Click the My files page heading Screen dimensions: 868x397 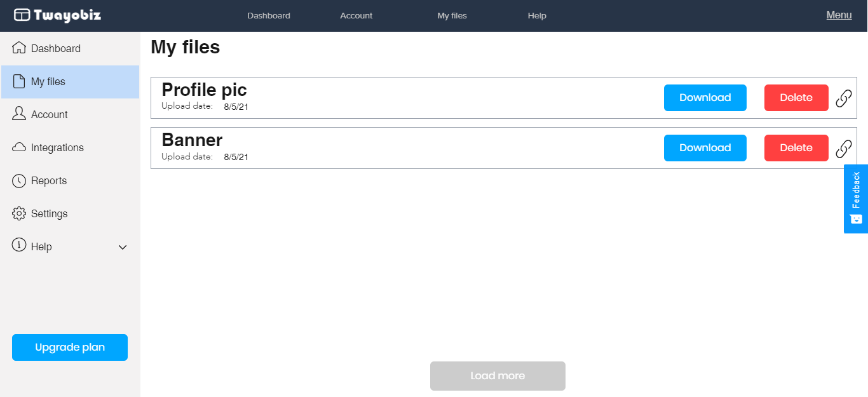(x=185, y=47)
